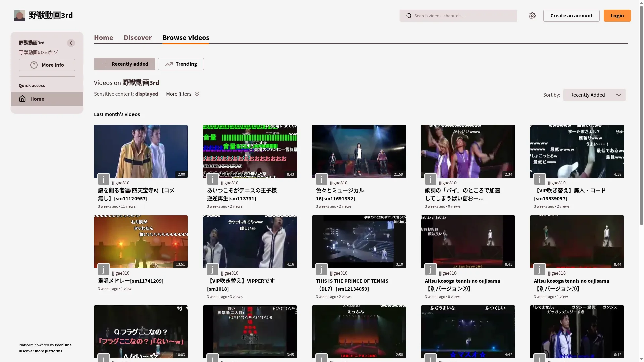Open title '【VIP吹き替え】VIPPERです'

(241, 285)
